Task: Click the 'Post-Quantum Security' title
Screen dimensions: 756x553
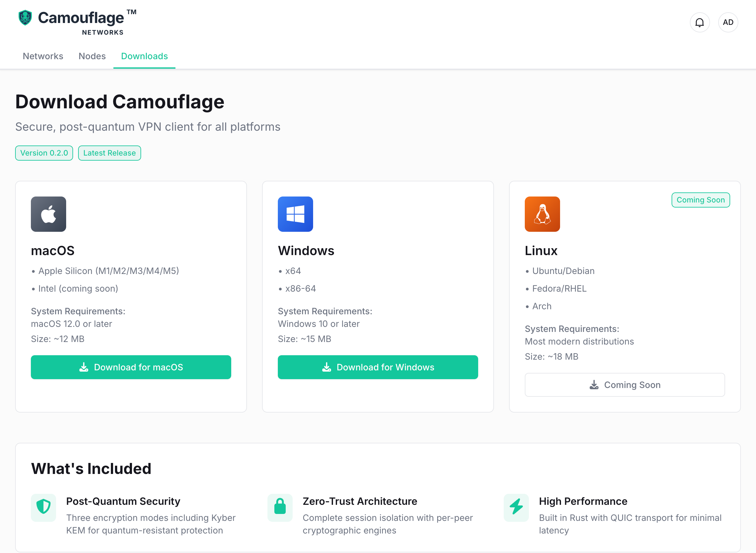Action: point(123,501)
